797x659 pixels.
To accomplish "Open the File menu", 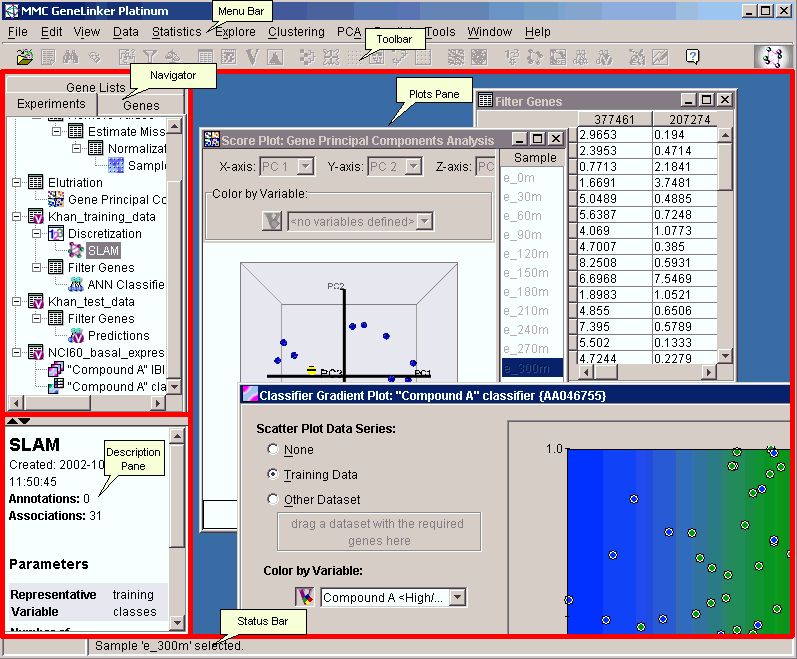I will tap(18, 32).
